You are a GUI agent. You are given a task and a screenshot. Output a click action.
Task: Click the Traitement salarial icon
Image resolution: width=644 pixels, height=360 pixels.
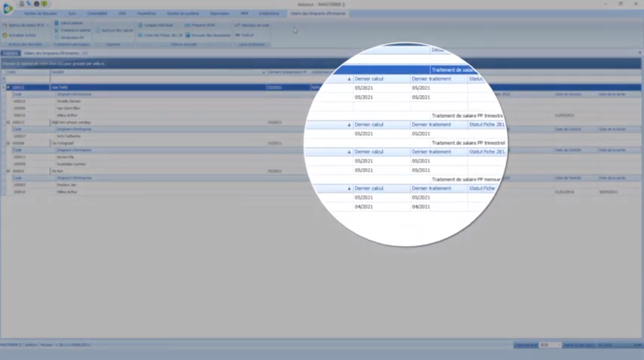tap(56, 30)
